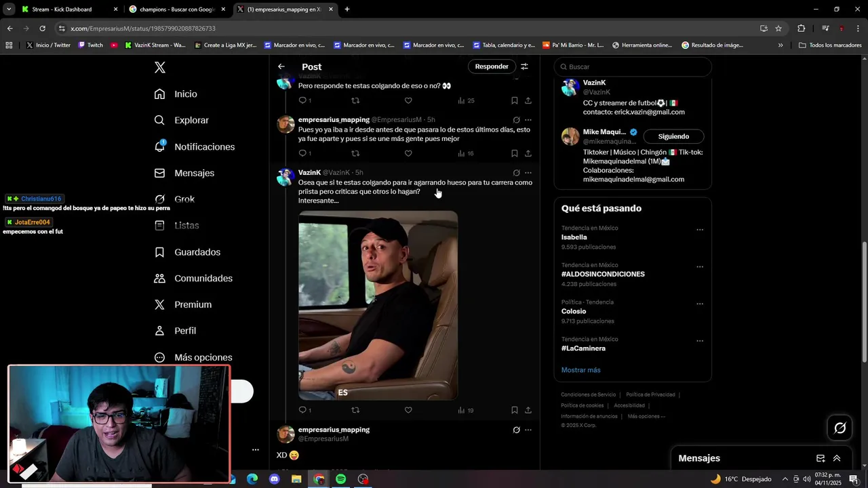
Task: Open Grok icon on VazinK's 5h post
Action: point(516,173)
